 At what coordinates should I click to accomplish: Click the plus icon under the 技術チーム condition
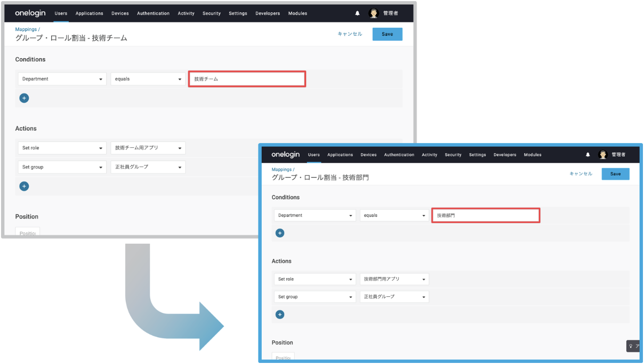(24, 98)
